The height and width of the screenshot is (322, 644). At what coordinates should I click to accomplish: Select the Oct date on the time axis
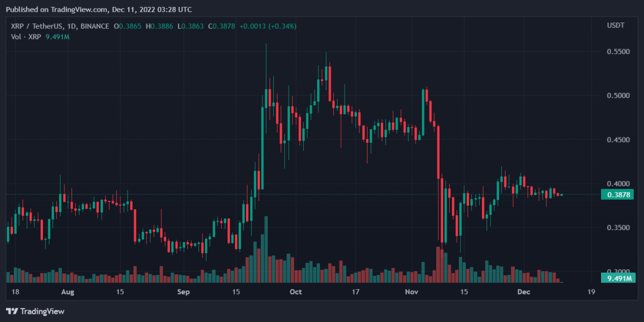(x=295, y=292)
